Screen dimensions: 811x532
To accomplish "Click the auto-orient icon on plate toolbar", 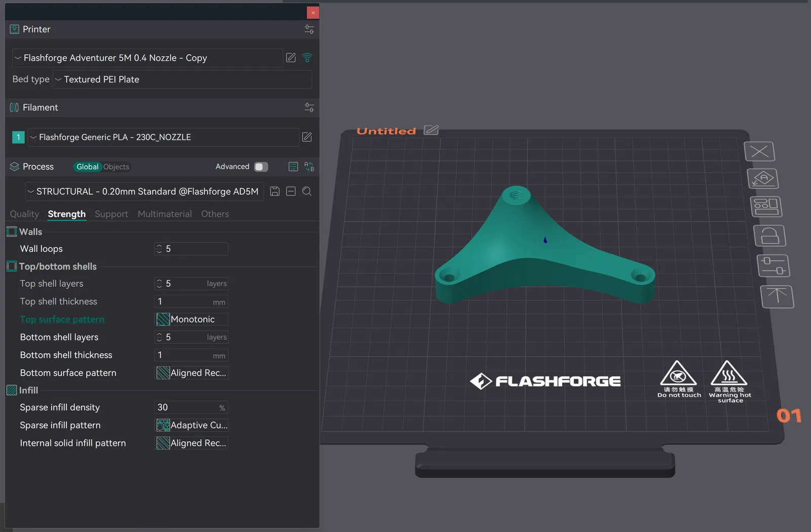I will click(x=763, y=178).
